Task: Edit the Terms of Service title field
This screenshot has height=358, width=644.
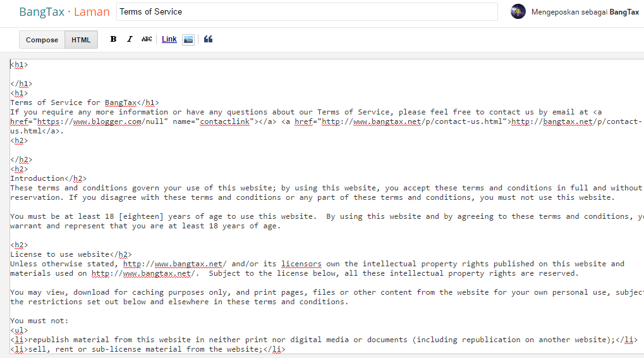Action: tap(307, 12)
